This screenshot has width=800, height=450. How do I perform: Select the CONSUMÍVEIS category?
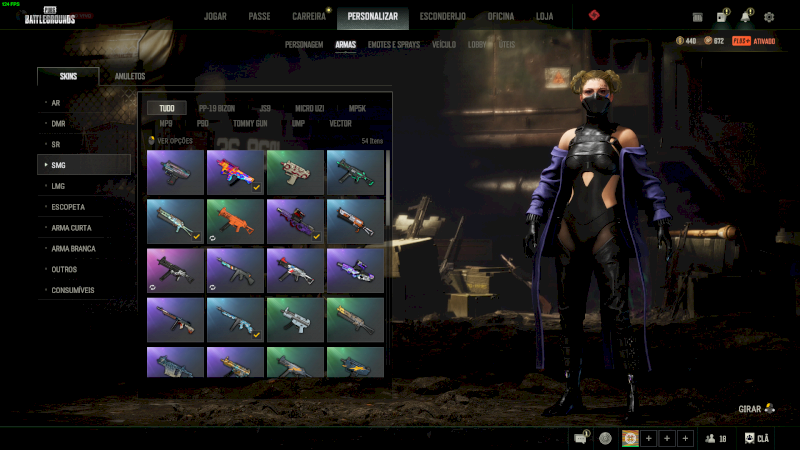click(84, 290)
